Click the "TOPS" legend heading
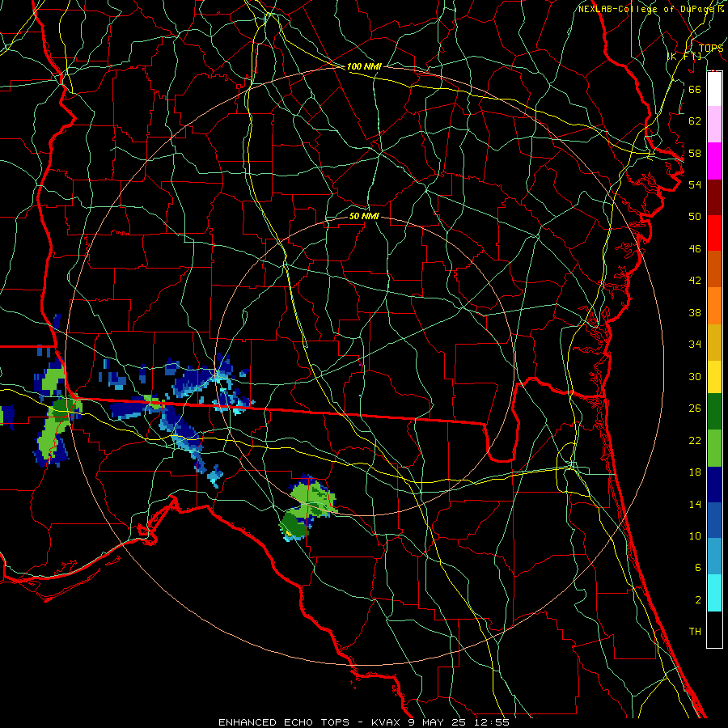This screenshot has width=728, height=728. tap(711, 48)
